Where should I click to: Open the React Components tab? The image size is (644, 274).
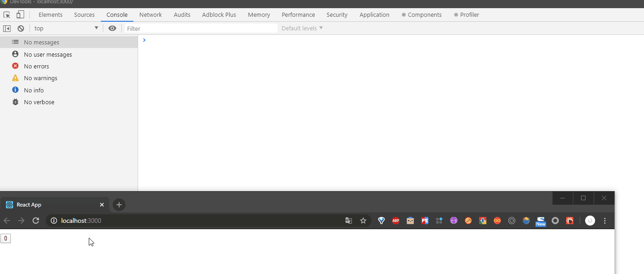point(422,14)
